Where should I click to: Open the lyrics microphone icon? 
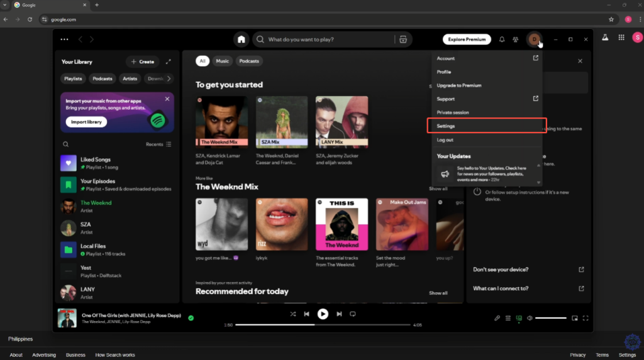point(497,318)
